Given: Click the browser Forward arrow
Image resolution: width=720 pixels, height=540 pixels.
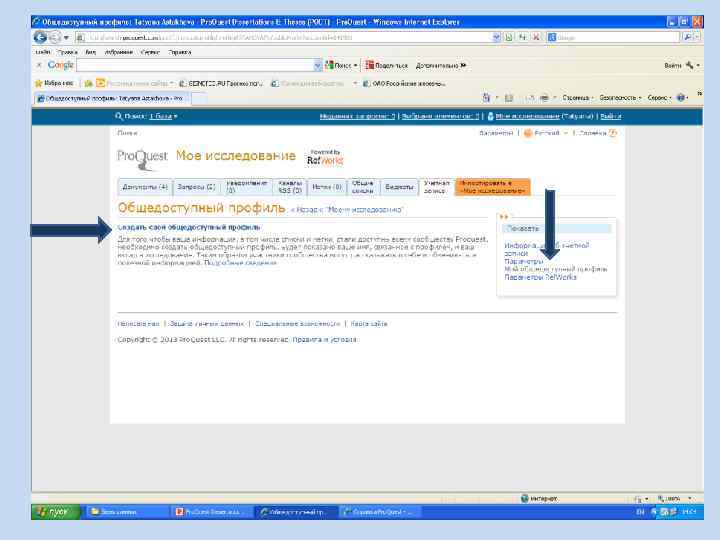Looking at the screenshot, I should click(55, 38).
